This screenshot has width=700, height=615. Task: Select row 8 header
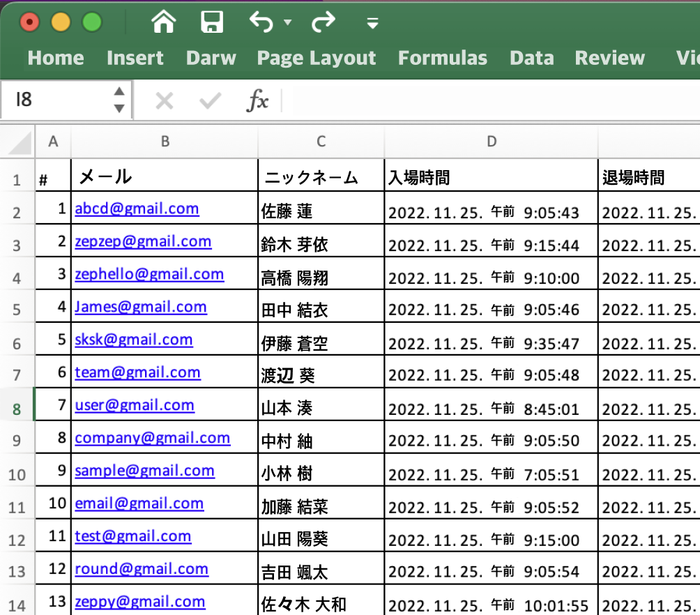click(x=17, y=404)
